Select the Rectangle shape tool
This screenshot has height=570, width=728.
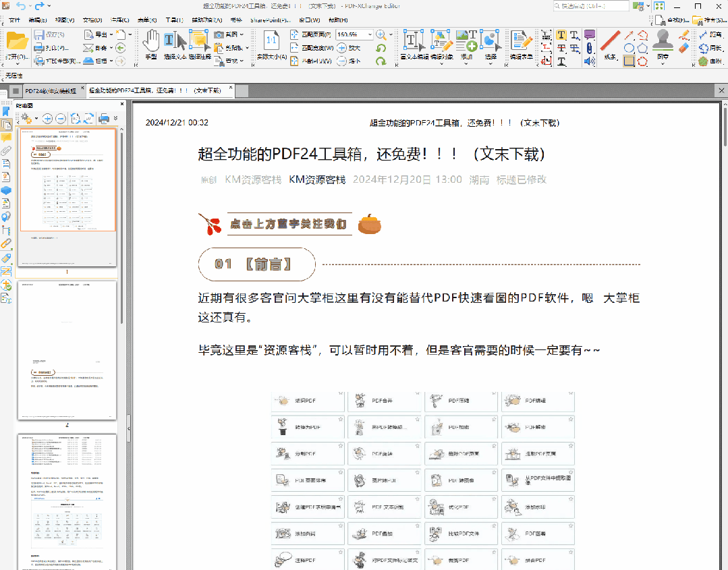point(629,61)
